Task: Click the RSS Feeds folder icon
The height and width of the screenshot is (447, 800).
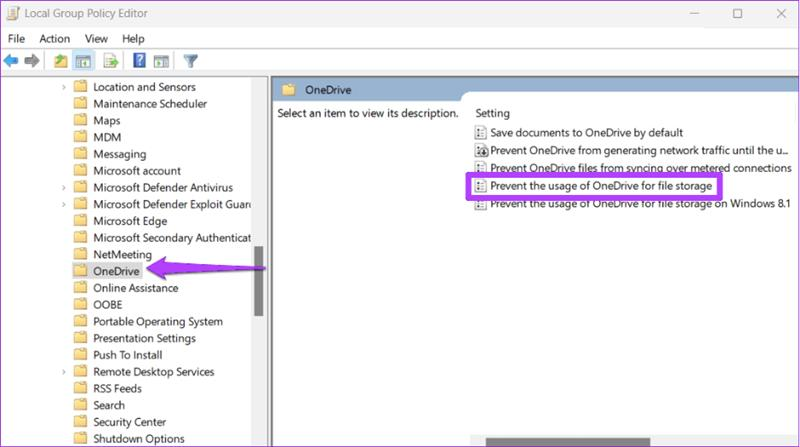Action: click(80, 388)
